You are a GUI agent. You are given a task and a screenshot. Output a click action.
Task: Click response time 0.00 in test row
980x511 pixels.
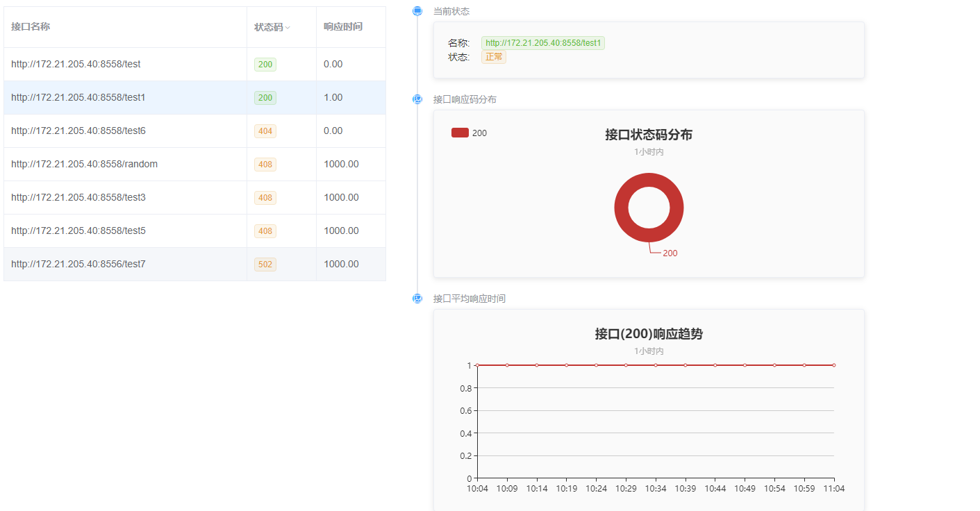tap(333, 65)
